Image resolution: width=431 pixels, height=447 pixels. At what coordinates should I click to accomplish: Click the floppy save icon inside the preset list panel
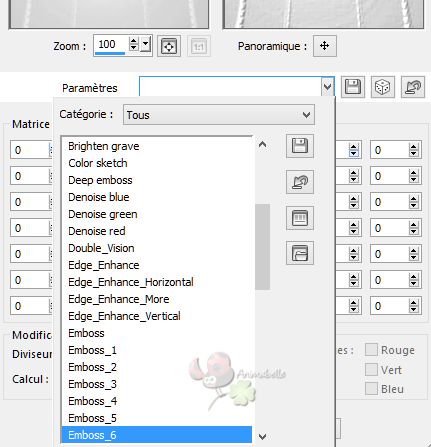300,146
